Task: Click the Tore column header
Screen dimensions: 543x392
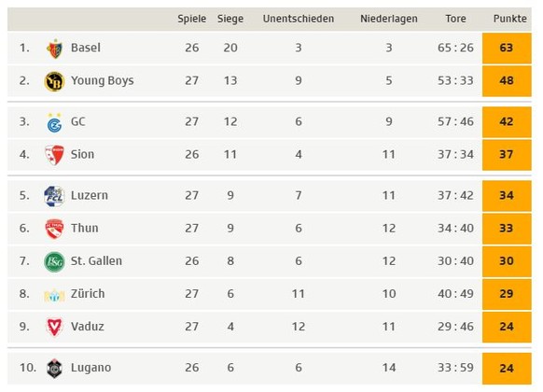Action: [455, 19]
